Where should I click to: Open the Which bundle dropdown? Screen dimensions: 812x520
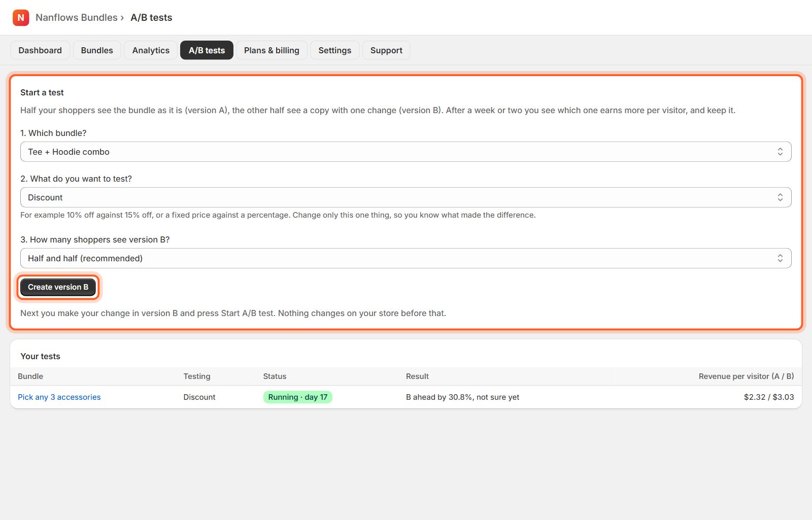point(406,152)
